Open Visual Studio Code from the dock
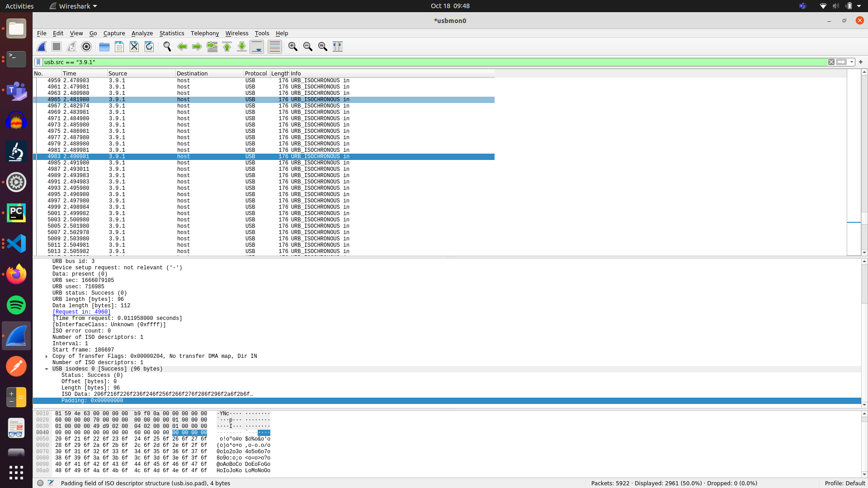 [x=16, y=244]
